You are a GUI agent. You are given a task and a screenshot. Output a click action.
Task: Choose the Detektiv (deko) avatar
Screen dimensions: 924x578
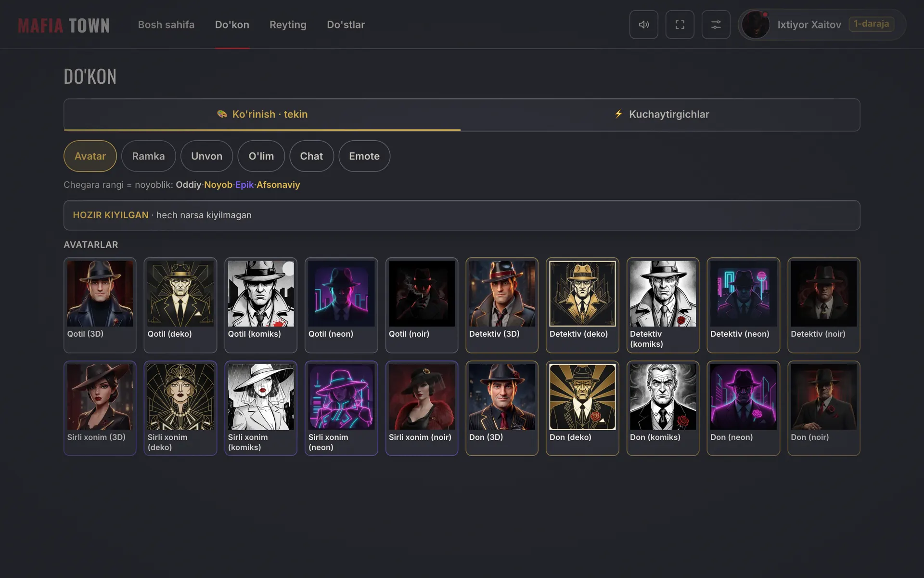pos(582,305)
